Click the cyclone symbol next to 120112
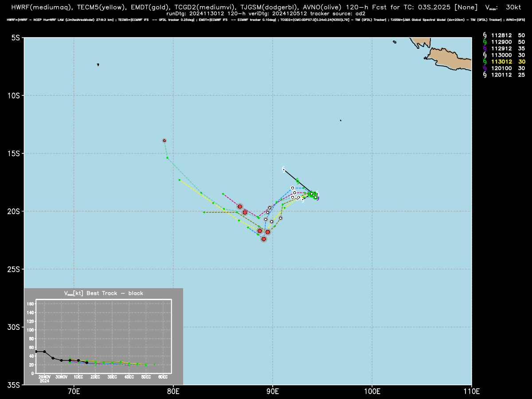 point(485,75)
